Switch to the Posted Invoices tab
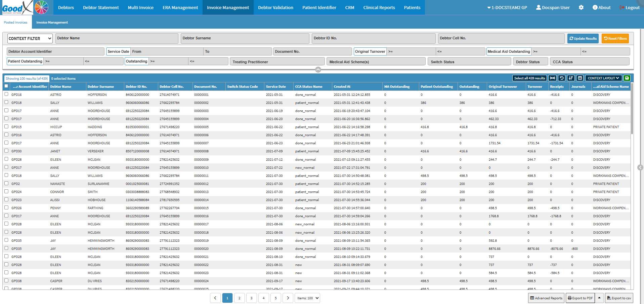 point(16,23)
